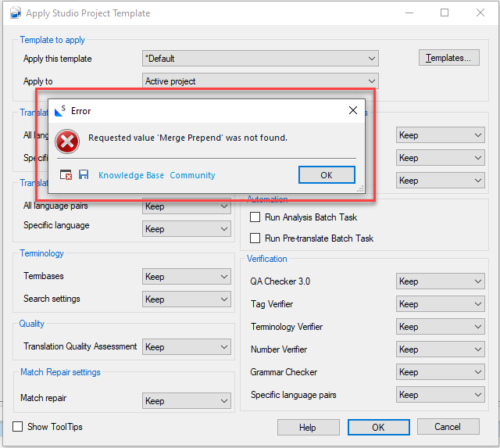Click the error message 'Merge Prepend' text

(187, 138)
